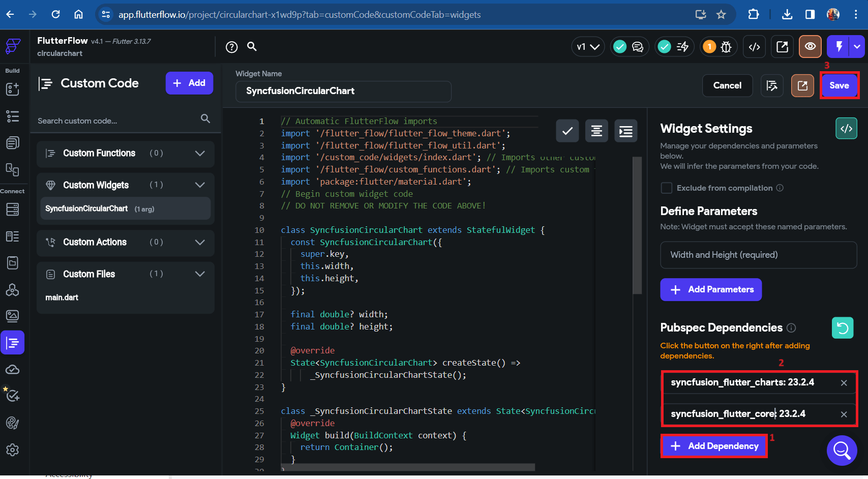Image resolution: width=868 pixels, height=479 pixels.
Task: Click the center-align format button in editor
Action: coord(597,131)
